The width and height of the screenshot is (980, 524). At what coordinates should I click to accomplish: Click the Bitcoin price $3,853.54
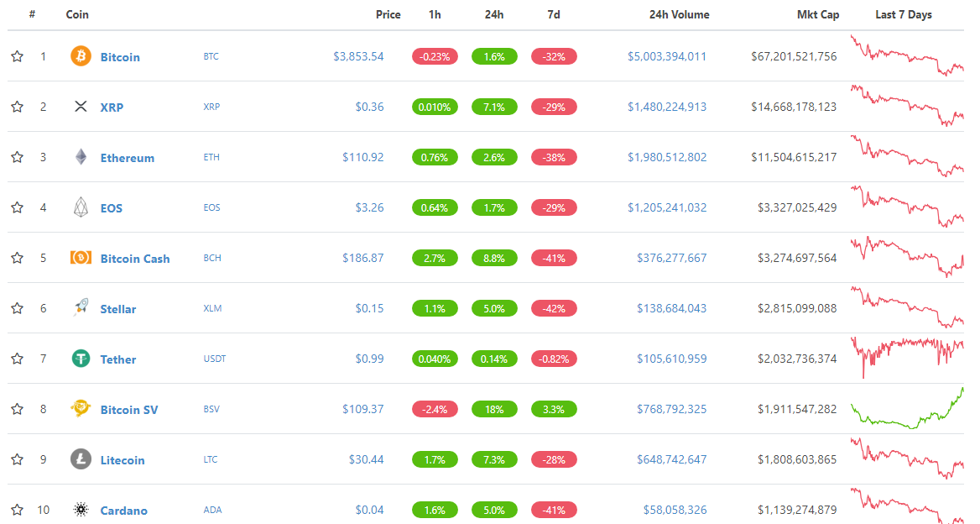click(x=359, y=56)
